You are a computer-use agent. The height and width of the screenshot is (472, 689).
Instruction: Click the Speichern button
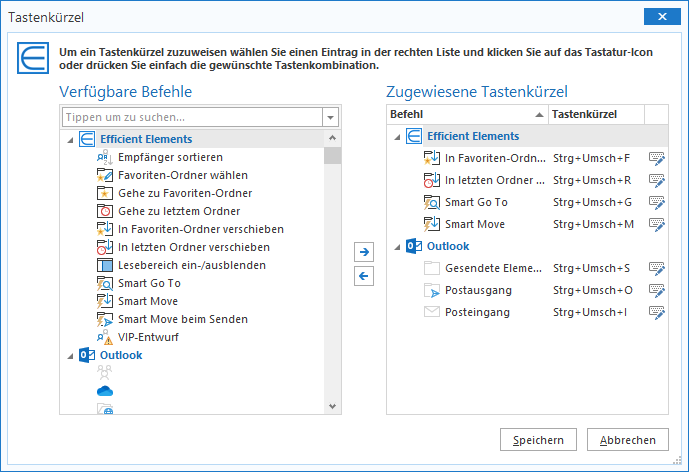[538, 440]
